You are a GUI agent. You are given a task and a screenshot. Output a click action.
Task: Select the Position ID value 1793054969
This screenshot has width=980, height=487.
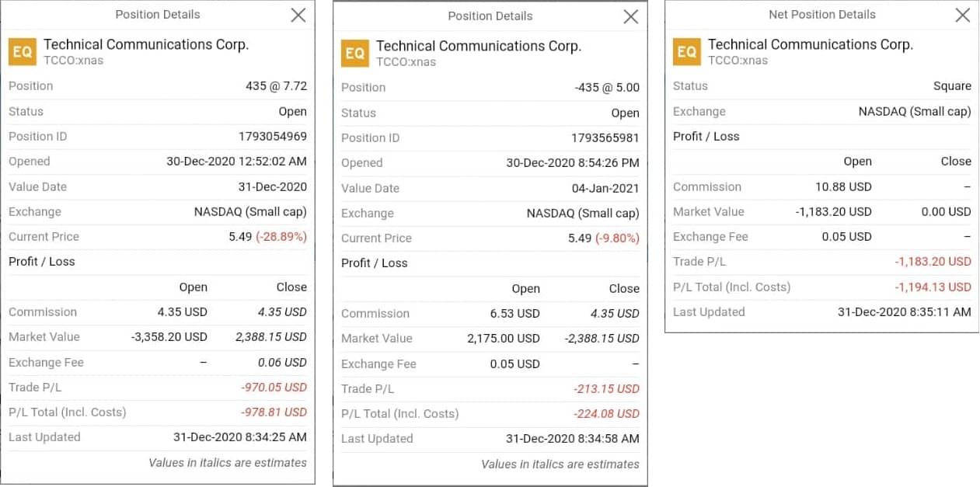[273, 136]
